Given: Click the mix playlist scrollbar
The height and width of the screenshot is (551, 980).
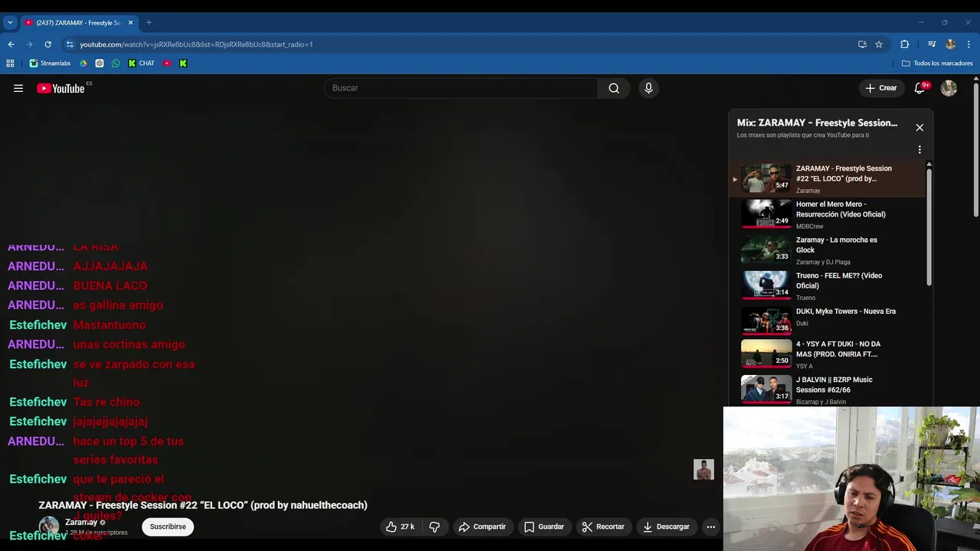Looking at the screenshot, I should point(929,226).
